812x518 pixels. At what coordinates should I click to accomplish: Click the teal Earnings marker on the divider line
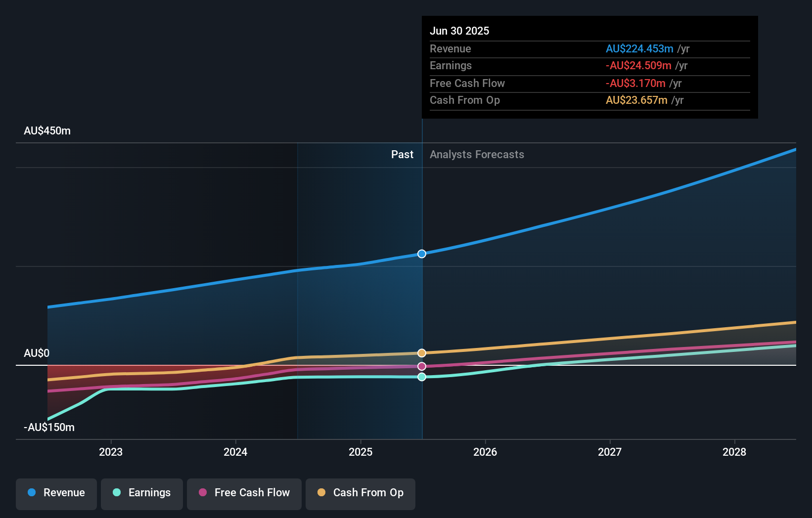421,377
